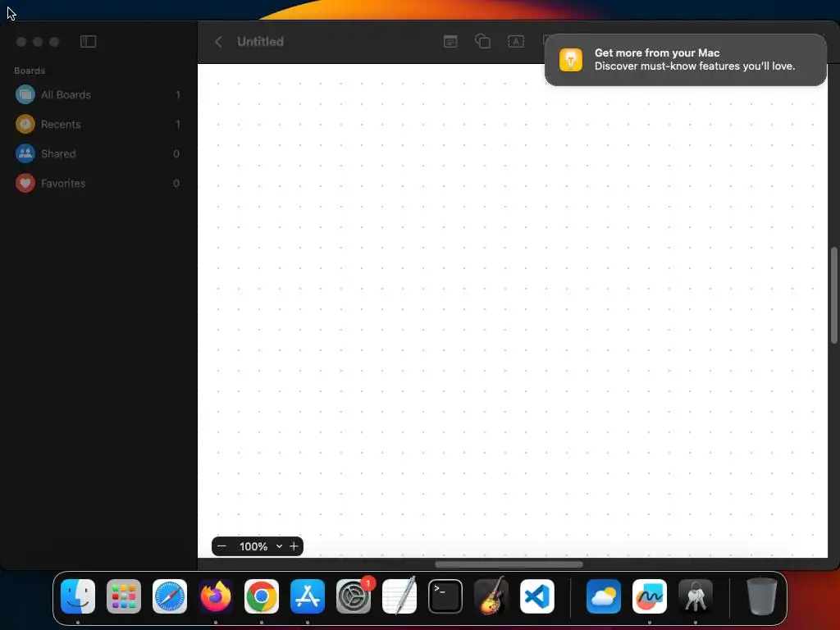The height and width of the screenshot is (630, 840).
Task: Launch GarageBand from the Dock
Action: [x=491, y=596]
